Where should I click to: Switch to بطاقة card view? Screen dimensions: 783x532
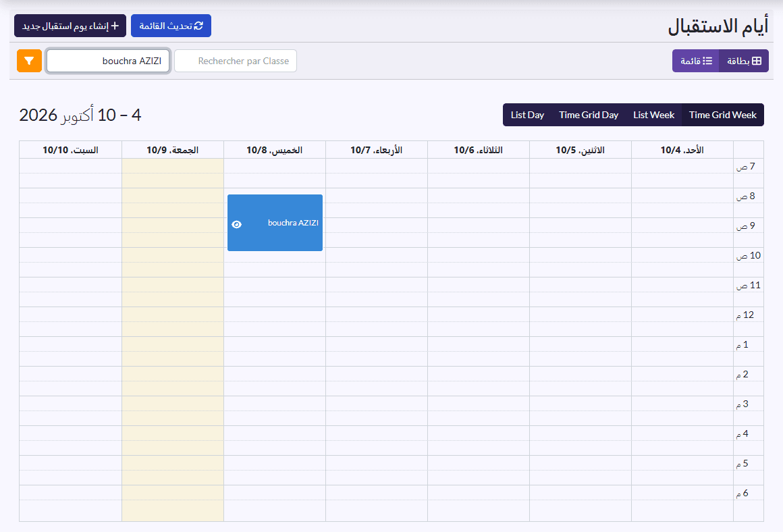(x=744, y=61)
